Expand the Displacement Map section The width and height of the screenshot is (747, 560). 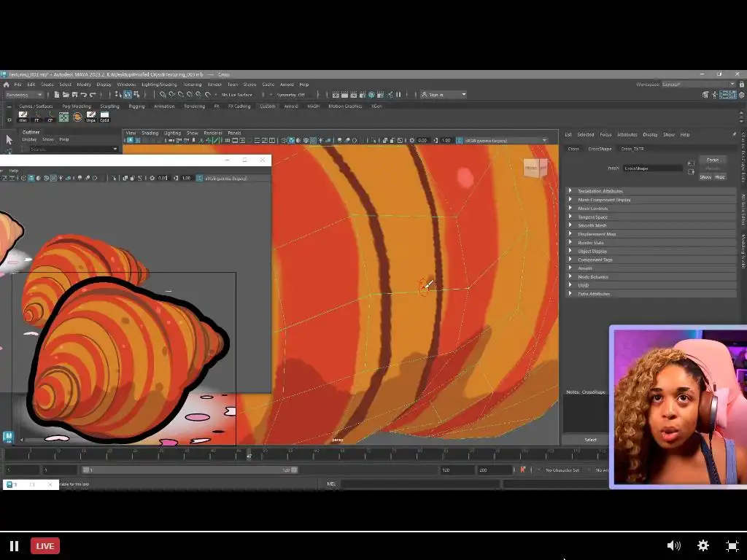tap(651, 234)
